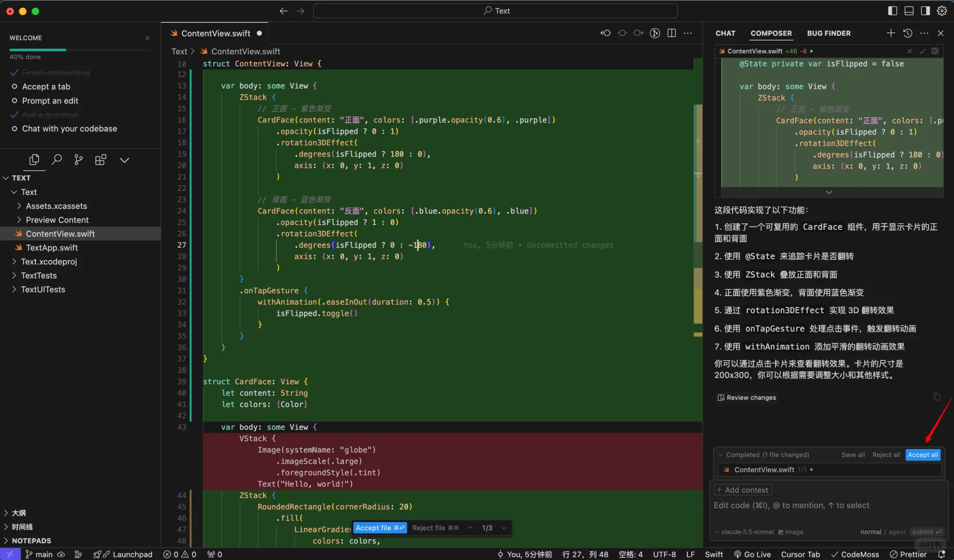Viewport: 954px width, 560px height.
Task: Click the Accept all button
Action: [x=923, y=455]
